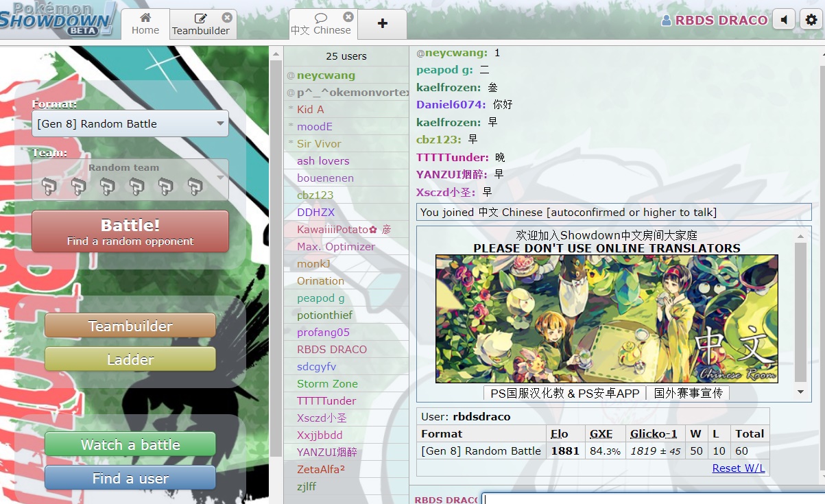Reset W/L record link
The width and height of the screenshot is (825, 504).
pos(739,468)
